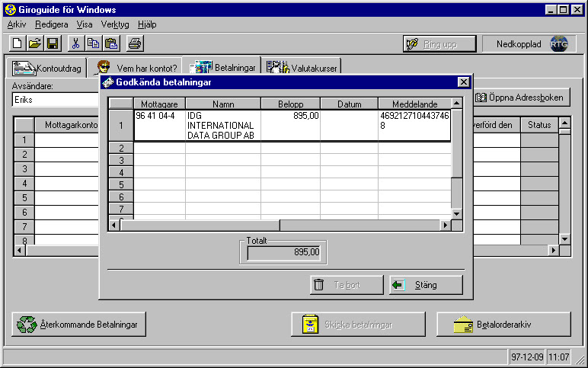Click left arrow of main grid horizontal scrollbar
The image size is (588, 368).
[20, 250]
